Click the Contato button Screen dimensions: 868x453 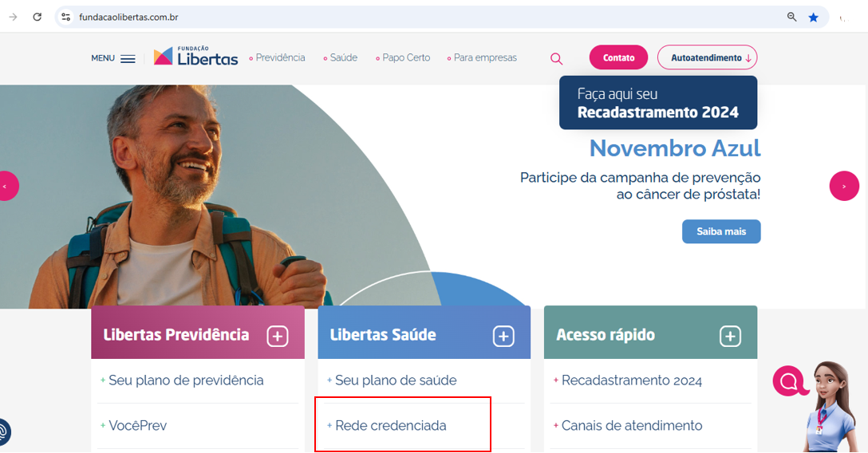618,57
